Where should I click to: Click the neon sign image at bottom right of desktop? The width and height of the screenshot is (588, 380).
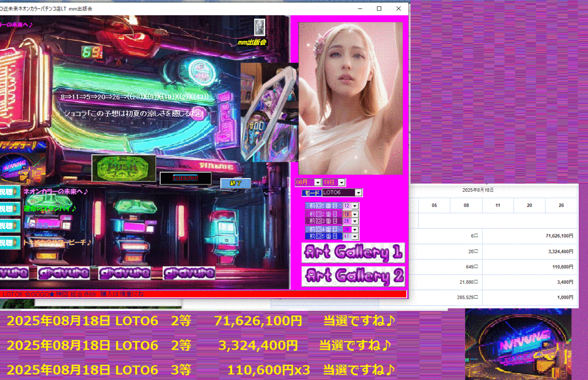[x=518, y=344]
